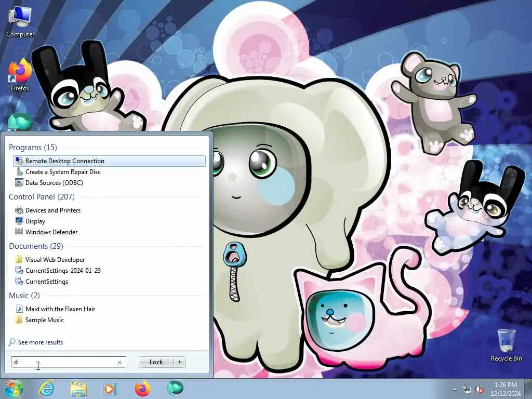The width and height of the screenshot is (532, 399).
Task: Open Firefox from the taskbar
Action: [x=143, y=389]
